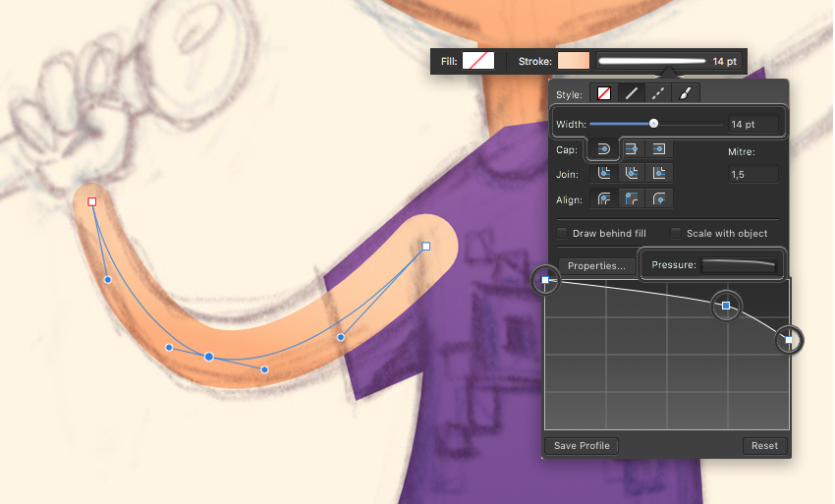Click the Save Profile button
This screenshot has width=835, height=504.
pyautogui.click(x=582, y=445)
